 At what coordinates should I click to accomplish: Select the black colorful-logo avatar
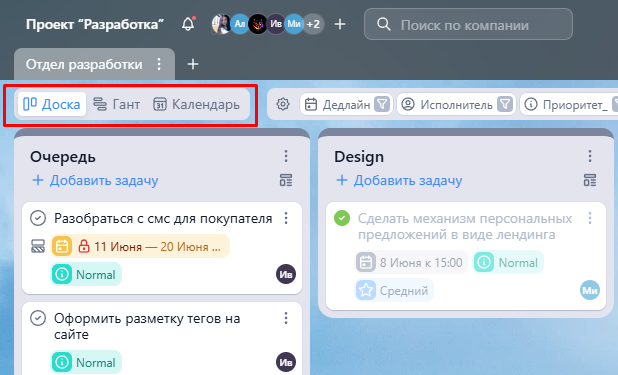[x=258, y=24]
